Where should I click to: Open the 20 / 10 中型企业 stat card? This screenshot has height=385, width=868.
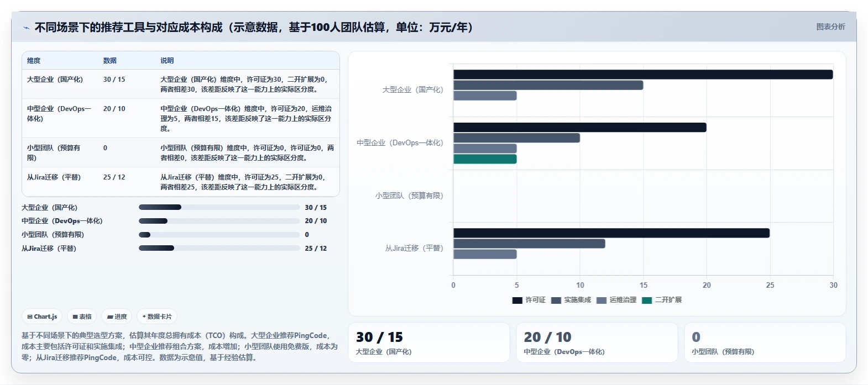pos(597,342)
